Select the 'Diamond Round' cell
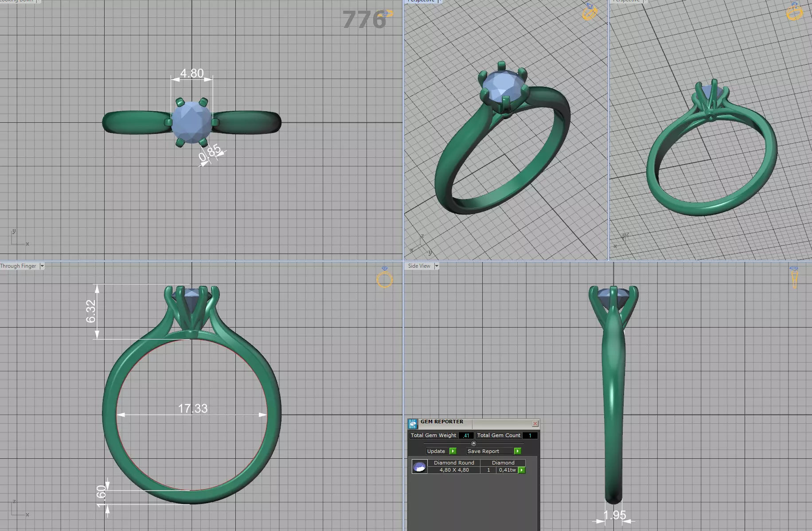812x531 pixels. 454,463
